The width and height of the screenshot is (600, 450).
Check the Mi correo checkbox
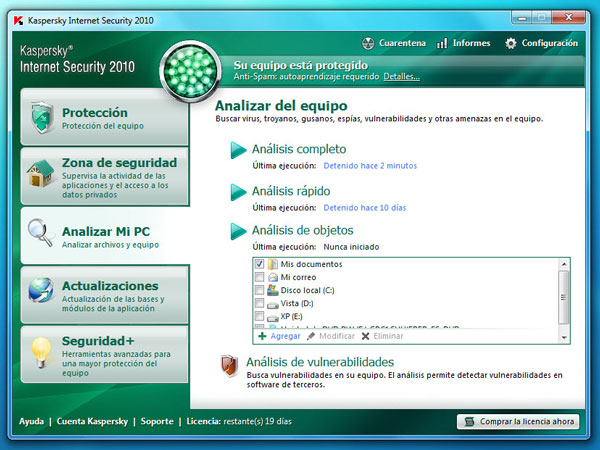click(259, 277)
